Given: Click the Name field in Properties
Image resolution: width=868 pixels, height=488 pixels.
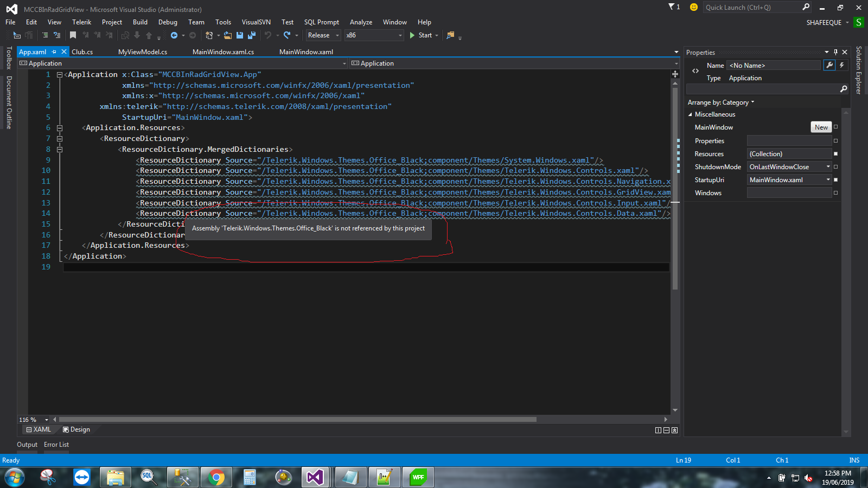Looking at the screenshot, I should click(x=774, y=65).
